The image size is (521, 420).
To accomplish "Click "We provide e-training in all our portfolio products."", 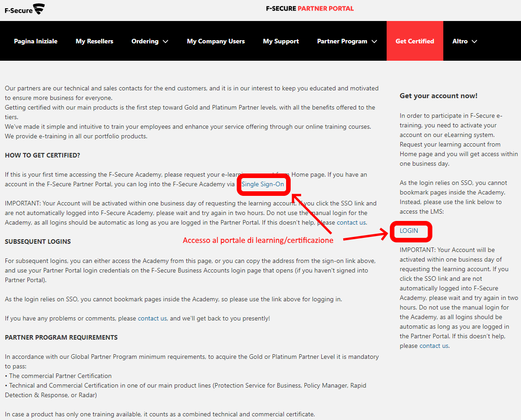I will coord(76,136).
